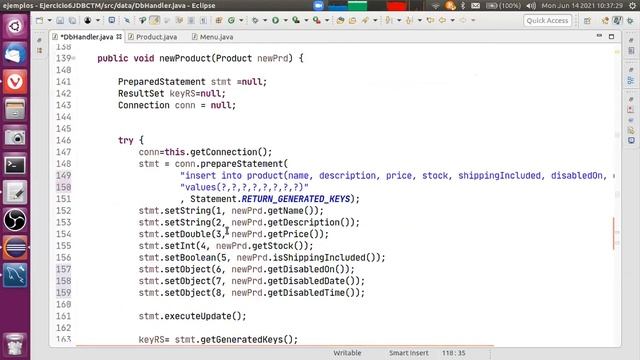Open the session power menu icon
This screenshot has width=640, height=360.
pyautogui.click(x=632, y=6)
